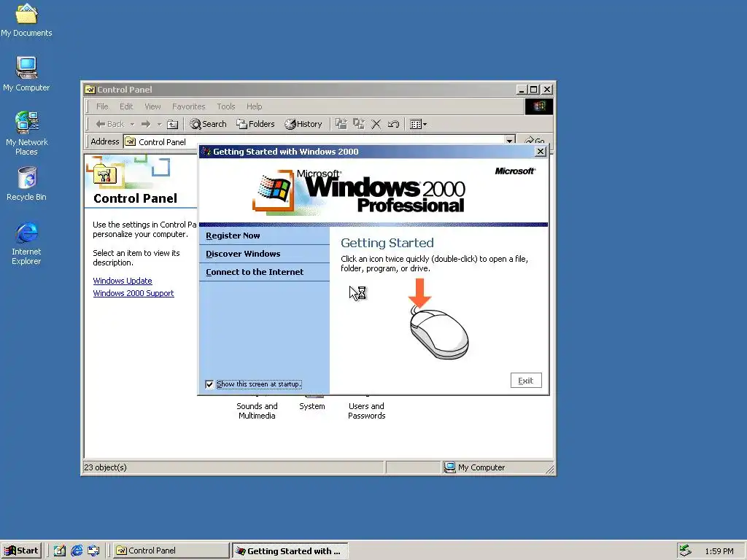This screenshot has height=560, width=747.
Task: Click the Start button
Action: (x=21, y=551)
